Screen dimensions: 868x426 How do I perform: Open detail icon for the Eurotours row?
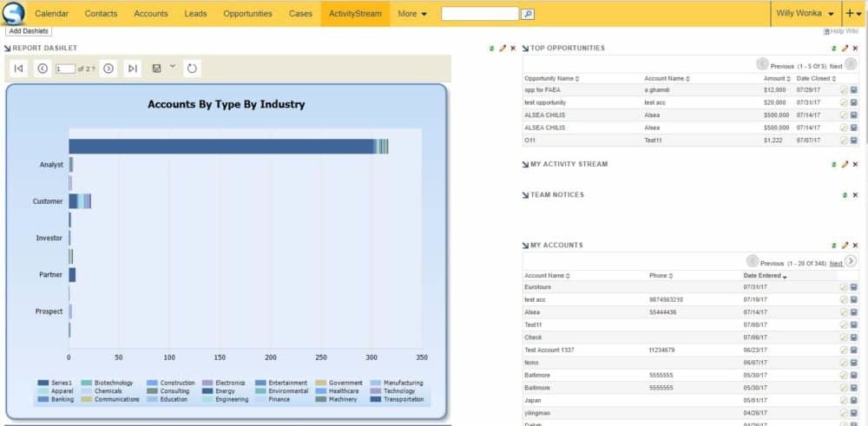tap(854, 287)
